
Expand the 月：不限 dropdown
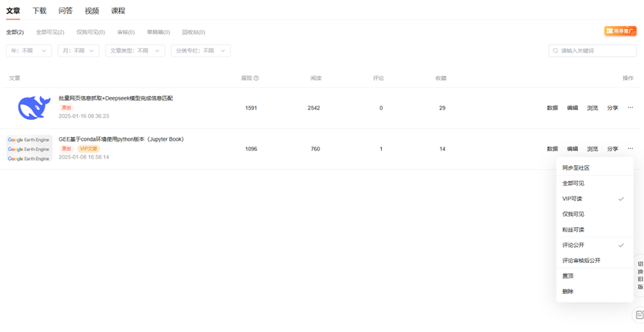pyautogui.click(x=78, y=51)
